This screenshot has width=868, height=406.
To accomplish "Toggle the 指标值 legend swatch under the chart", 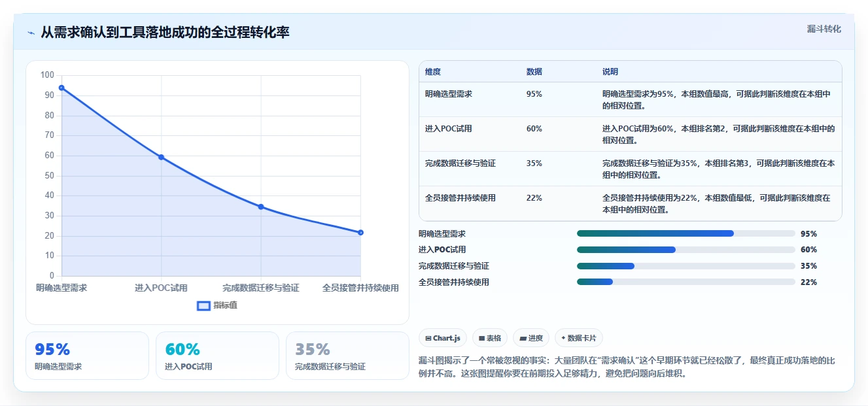I will click(203, 305).
